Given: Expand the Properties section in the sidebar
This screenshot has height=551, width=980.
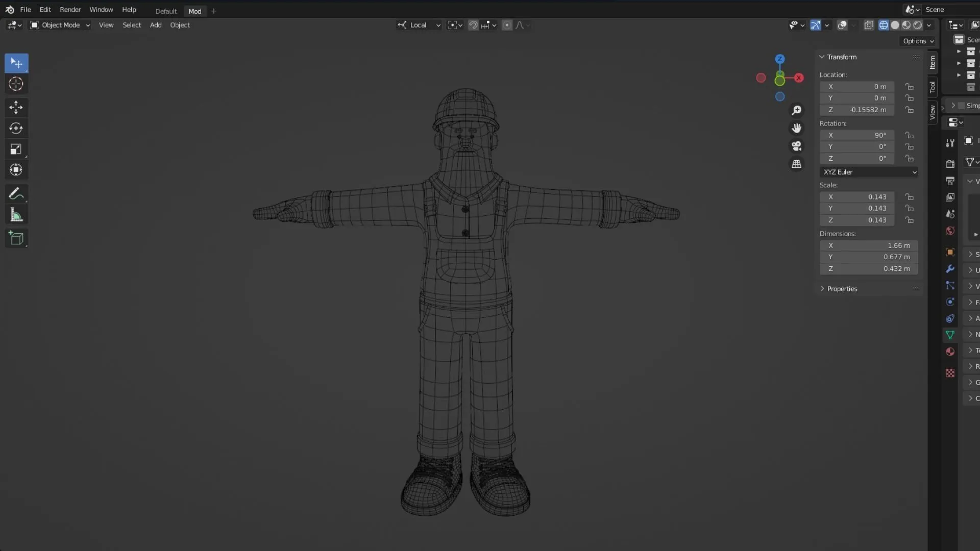Looking at the screenshot, I should click(x=841, y=288).
